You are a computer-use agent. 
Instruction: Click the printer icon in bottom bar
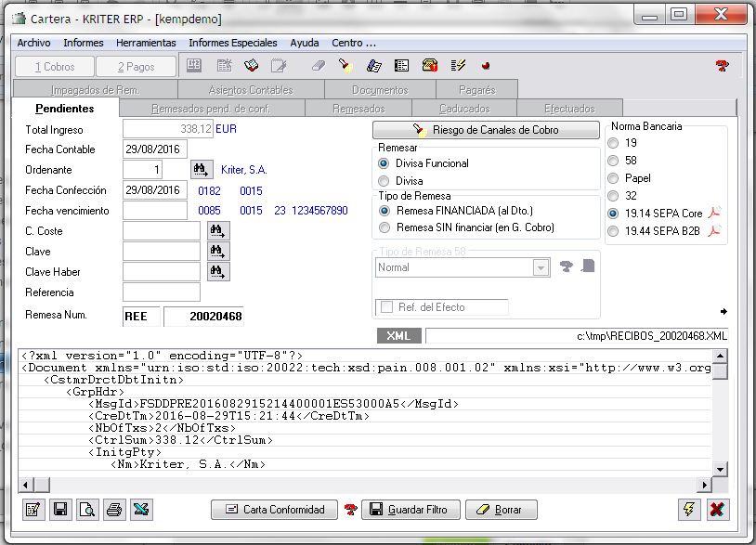coord(114,510)
